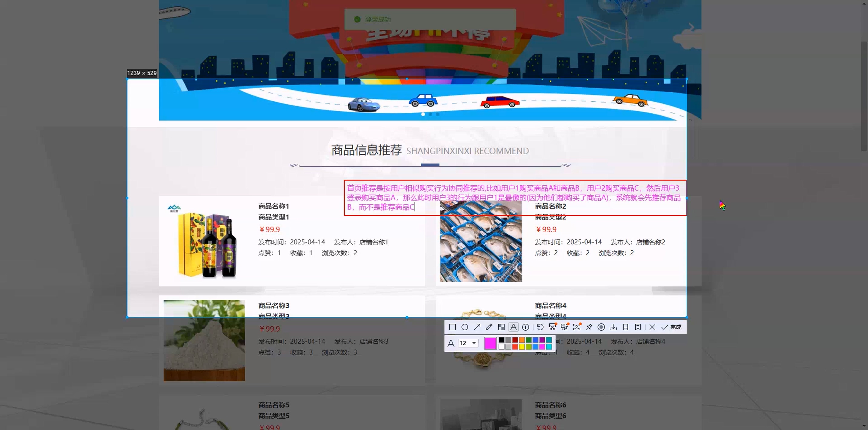
Task: Pick the pencil freehand tool
Action: coord(489,327)
